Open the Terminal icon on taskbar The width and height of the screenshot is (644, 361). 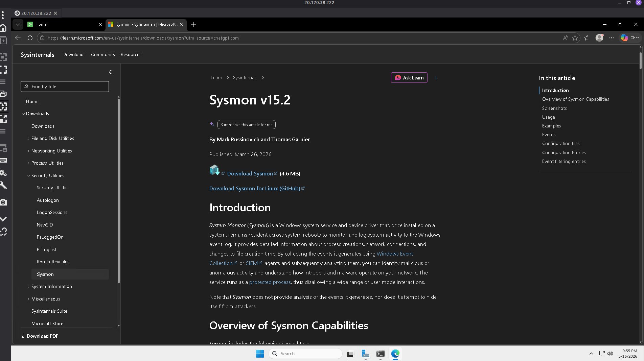coord(380,354)
